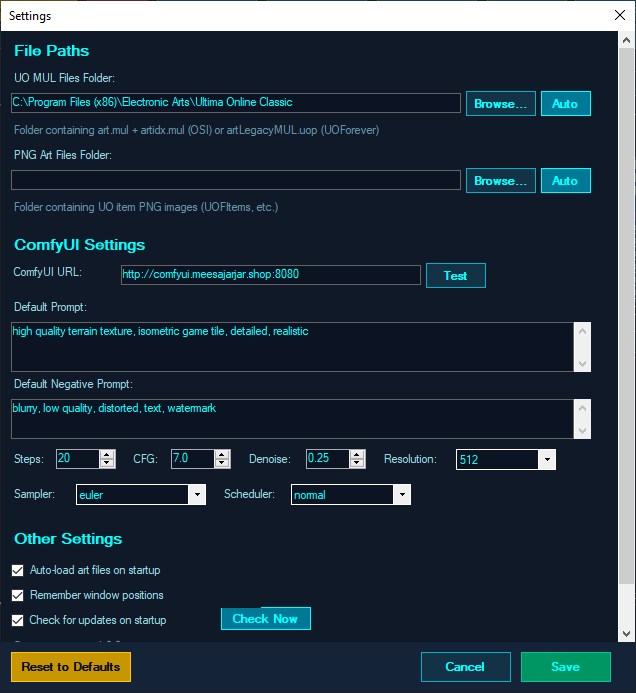Click the settings panel scroll down arrow

point(626,633)
